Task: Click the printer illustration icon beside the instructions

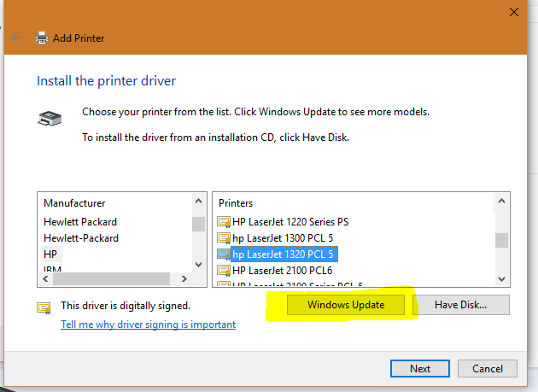Action: point(50,119)
